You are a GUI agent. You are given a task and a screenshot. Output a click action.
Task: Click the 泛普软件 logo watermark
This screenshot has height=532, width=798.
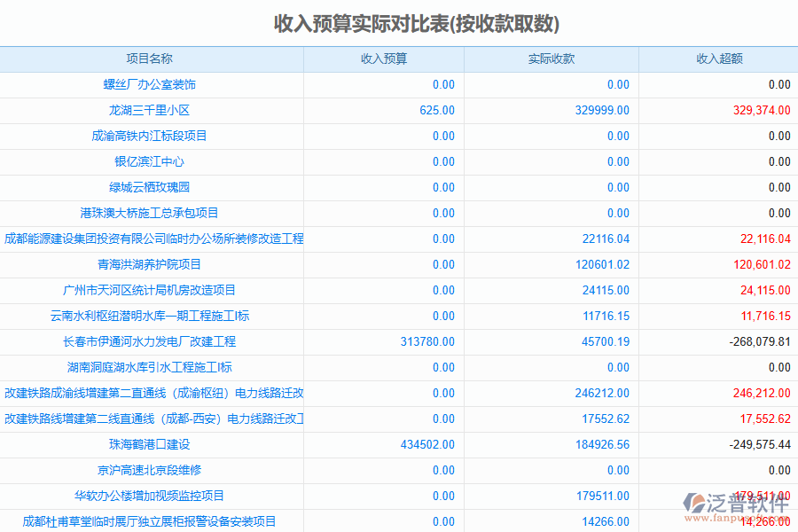736,505
